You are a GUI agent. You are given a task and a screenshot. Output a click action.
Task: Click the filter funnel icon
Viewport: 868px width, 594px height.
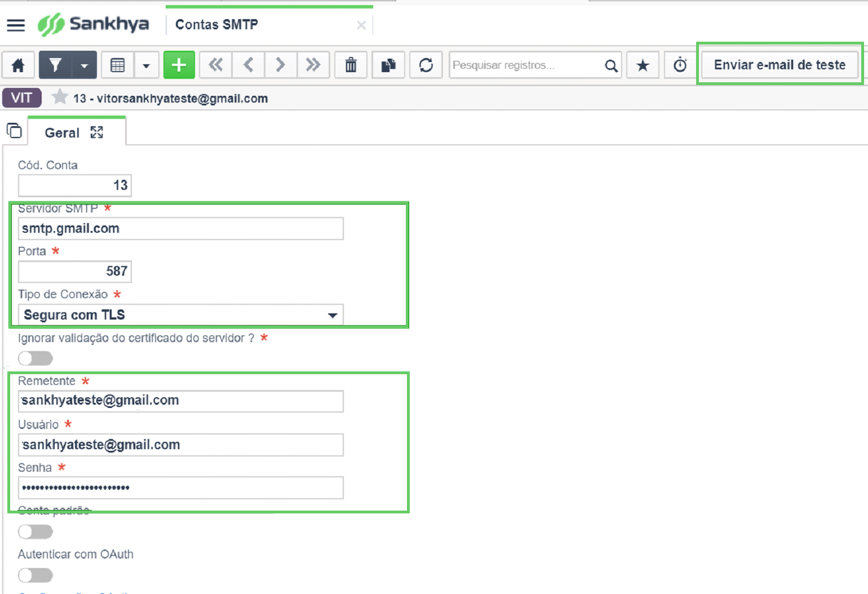click(x=55, y=65)
